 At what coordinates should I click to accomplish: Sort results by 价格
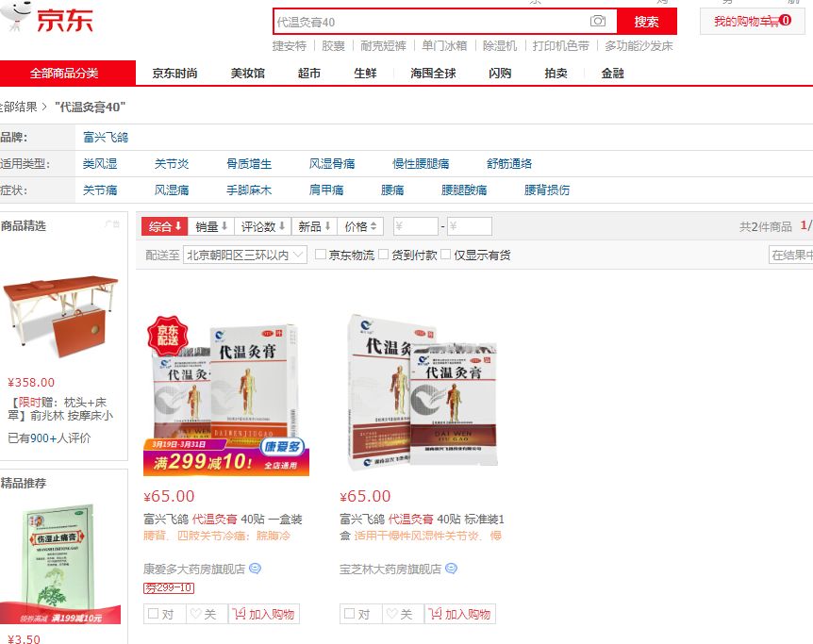[360, 226]
